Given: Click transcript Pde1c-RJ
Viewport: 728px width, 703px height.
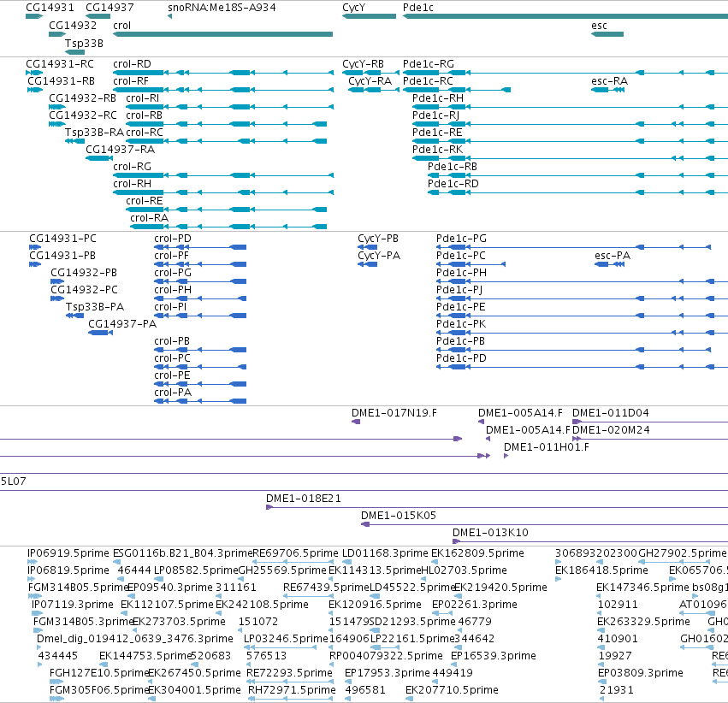Looking at the screenshot, I should [570, 124].
